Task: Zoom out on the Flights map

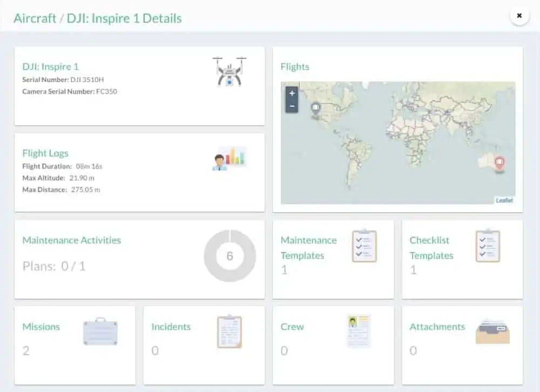Action: 292,106
